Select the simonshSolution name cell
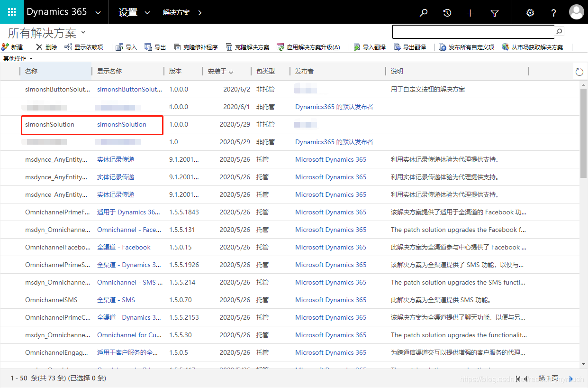The height and width of the screenshot is (388, 588). click(x=50, y=124)
